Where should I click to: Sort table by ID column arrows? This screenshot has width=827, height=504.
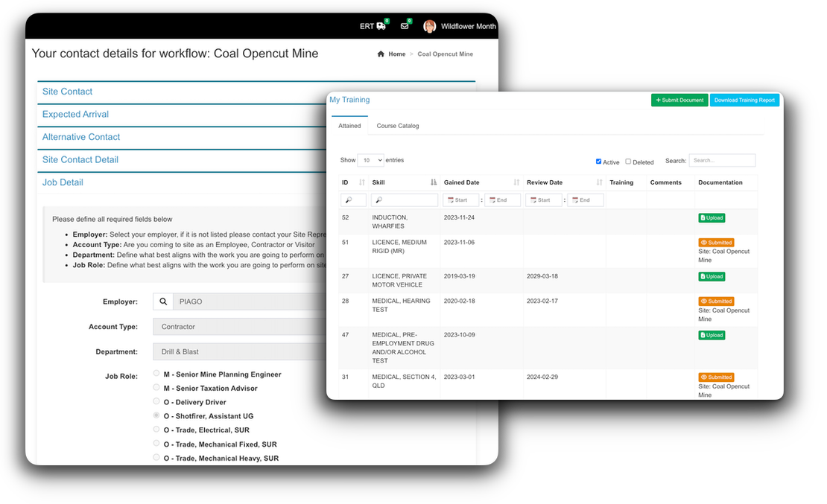(x=362, y=182)
